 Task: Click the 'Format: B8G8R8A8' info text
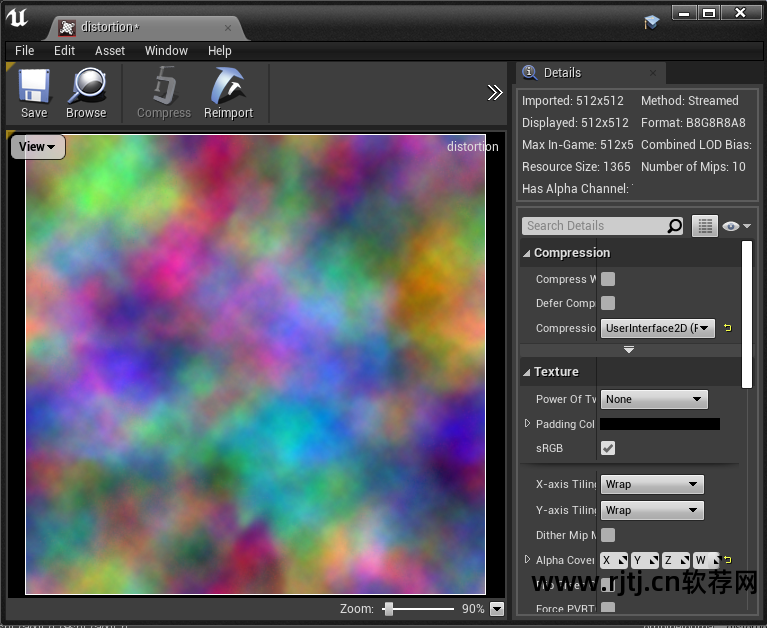coord(693,123)
